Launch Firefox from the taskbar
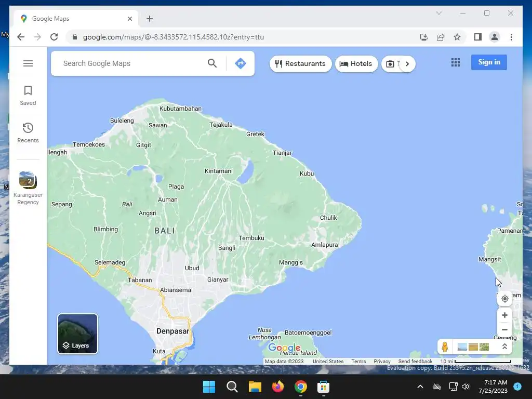This screenshot has width=532, height=399. point(278,387)
